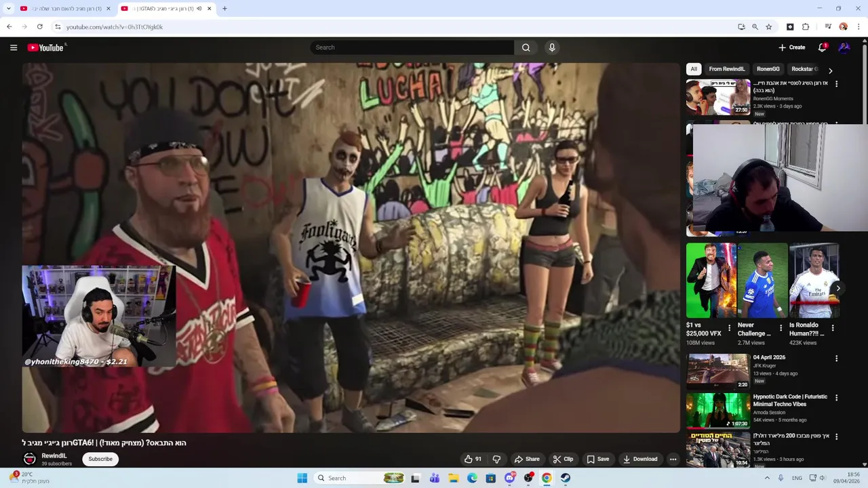The width and height of the screenshot is (868, 488).
Task: Go to the YouTube home logo
Action: [x=45, y=47]
